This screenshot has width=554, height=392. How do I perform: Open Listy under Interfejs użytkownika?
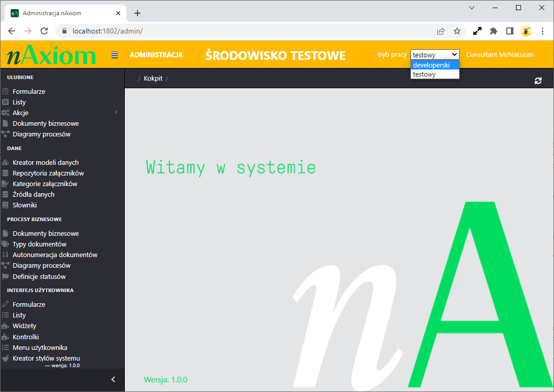point(19,315)
